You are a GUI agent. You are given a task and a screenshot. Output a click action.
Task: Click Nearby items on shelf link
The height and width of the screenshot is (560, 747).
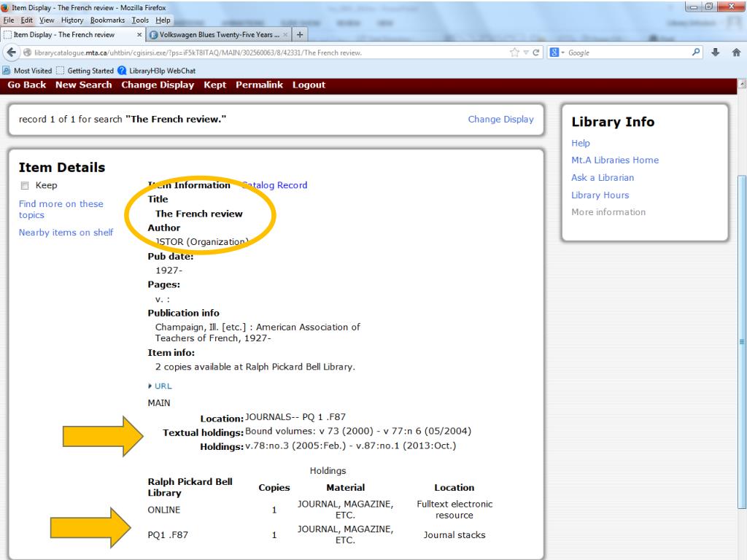point(66,233)
